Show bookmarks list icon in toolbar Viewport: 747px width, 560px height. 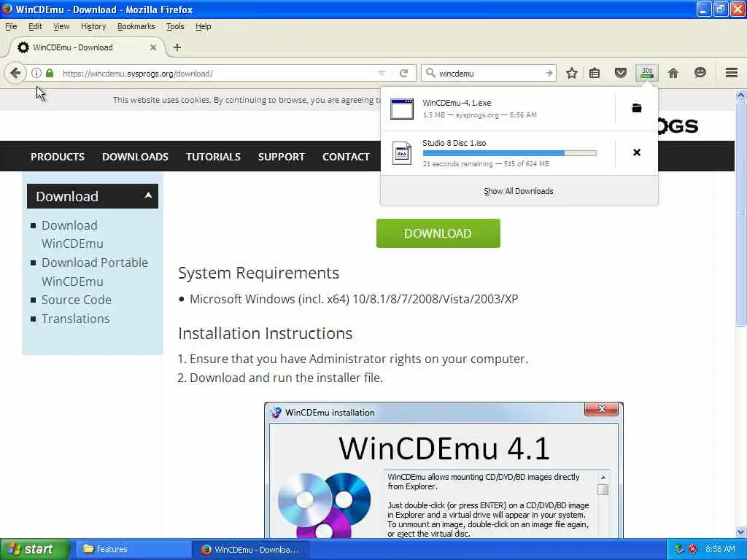pos(595,74)
